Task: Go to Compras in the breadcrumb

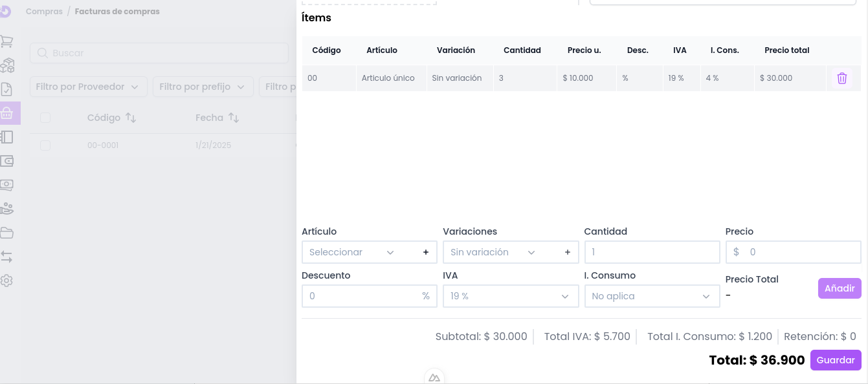Action: 44,12
